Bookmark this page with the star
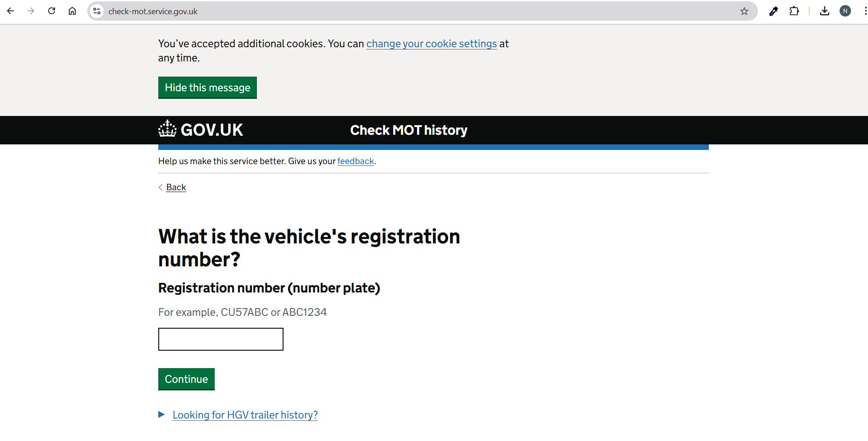 744,11
